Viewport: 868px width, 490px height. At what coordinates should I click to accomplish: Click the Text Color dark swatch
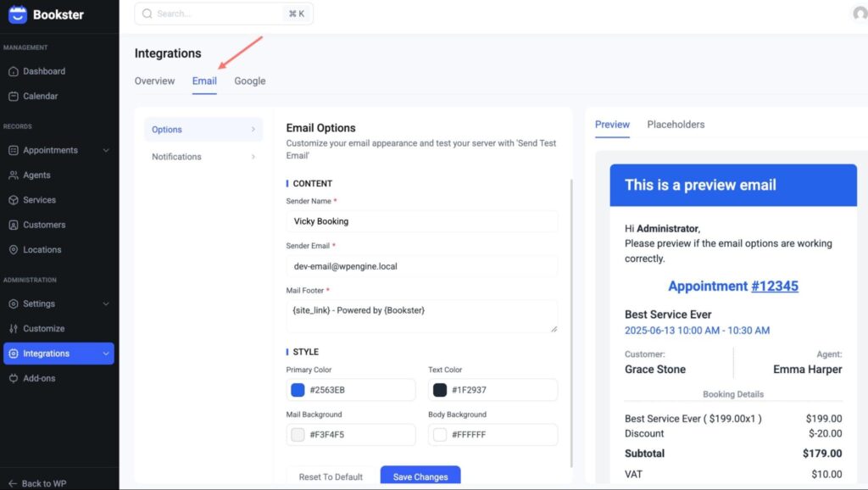pos(440,390)
